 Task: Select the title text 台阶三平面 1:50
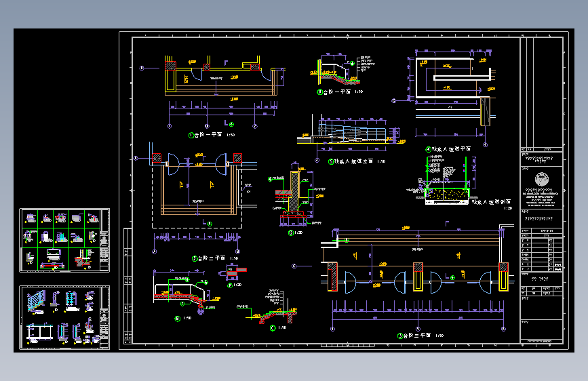point(423,336)
